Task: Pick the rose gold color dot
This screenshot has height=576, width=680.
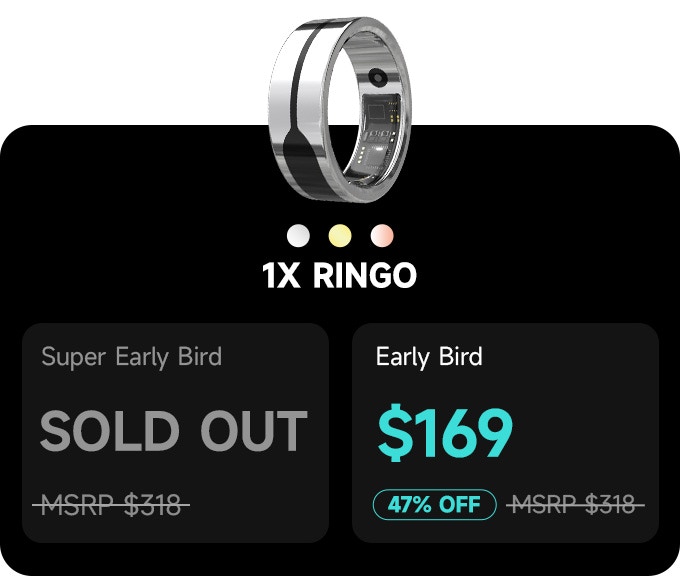Action: (x=382, y=236)
